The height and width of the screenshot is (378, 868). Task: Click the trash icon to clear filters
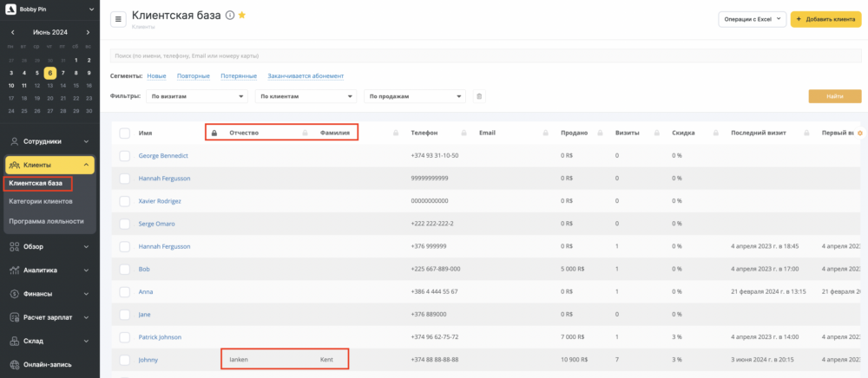coord(479,96)
